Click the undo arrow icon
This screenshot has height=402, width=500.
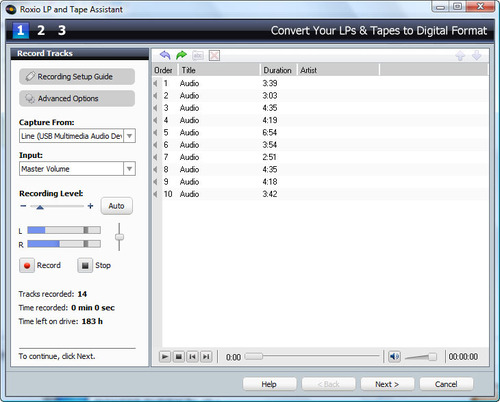[165, 55]
